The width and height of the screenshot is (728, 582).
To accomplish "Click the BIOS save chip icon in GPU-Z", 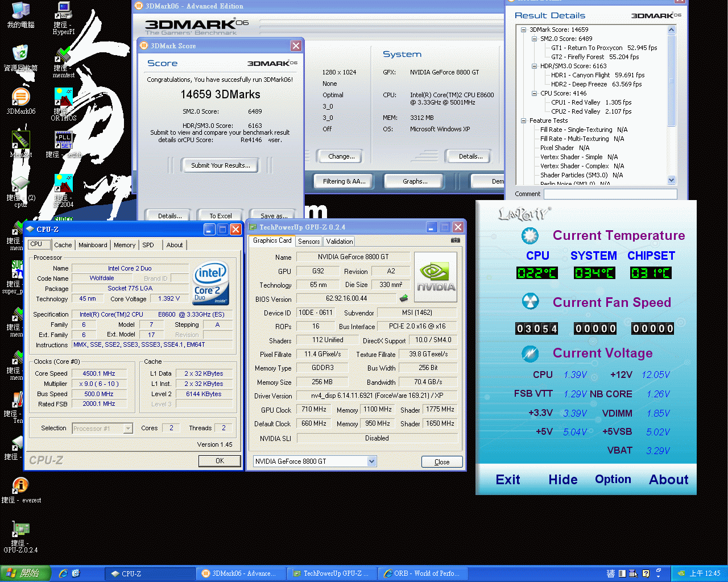I will coord(404,298).
